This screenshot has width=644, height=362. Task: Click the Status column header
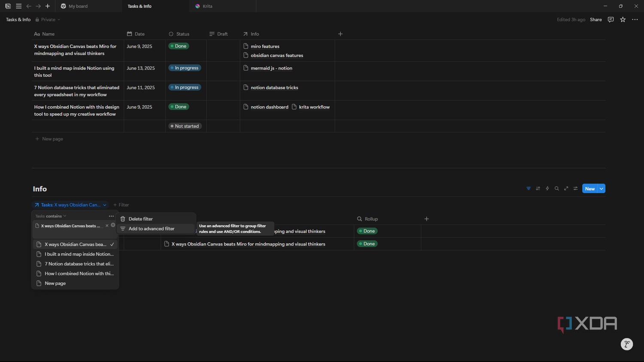[186, 34]
